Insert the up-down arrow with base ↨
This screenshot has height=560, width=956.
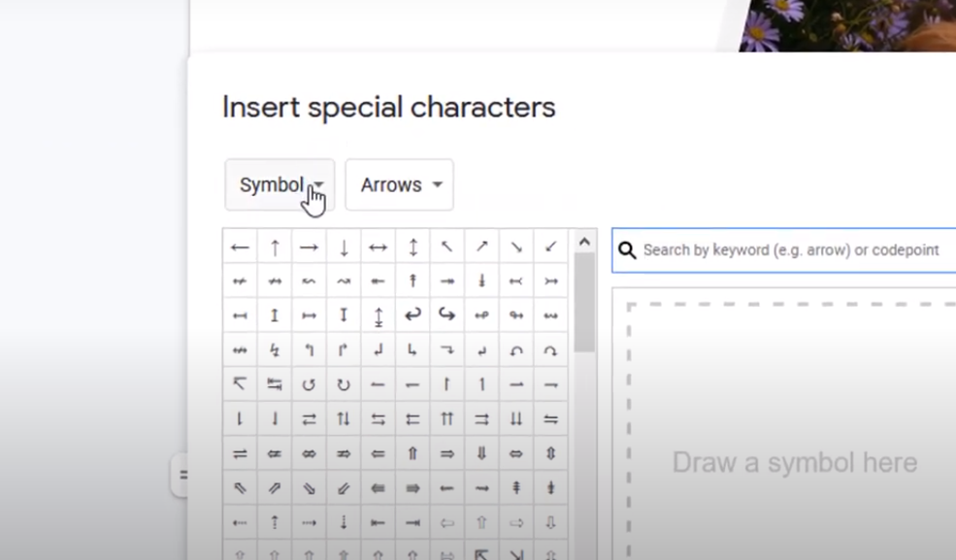pyautogui.click(x=378, y=315)
